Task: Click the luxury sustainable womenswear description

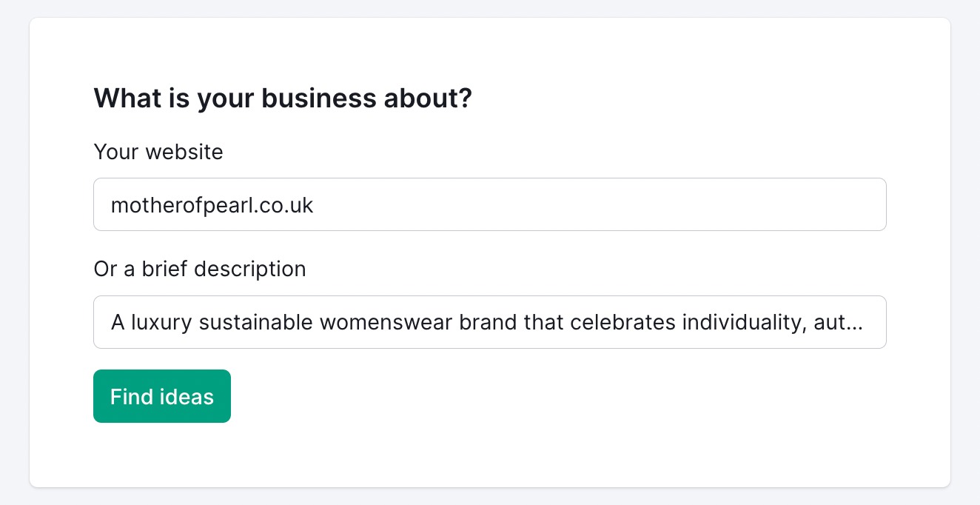Action: coord(486,322)
